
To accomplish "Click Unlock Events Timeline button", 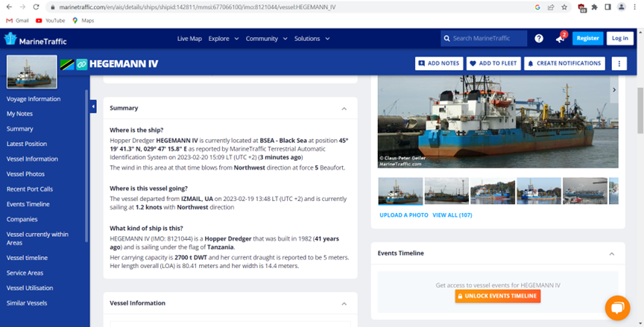I will coord(497,296).
